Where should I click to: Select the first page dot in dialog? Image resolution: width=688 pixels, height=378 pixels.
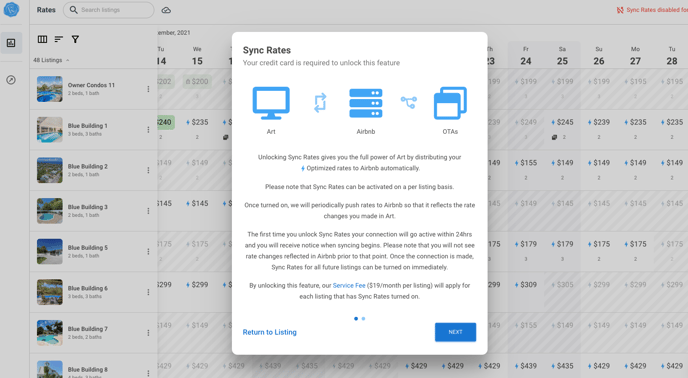[356, 319]
